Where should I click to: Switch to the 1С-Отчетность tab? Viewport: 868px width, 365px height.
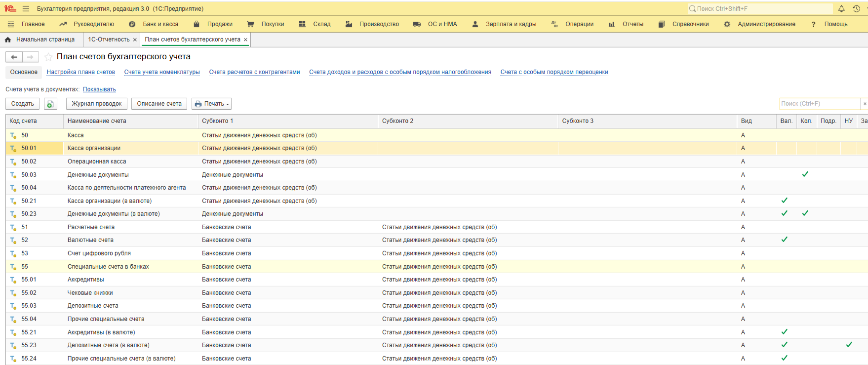(x=109, y=40)
